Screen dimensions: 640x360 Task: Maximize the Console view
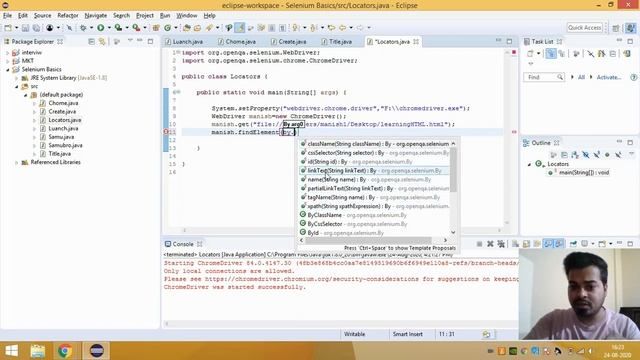click(x=630, y=244)
